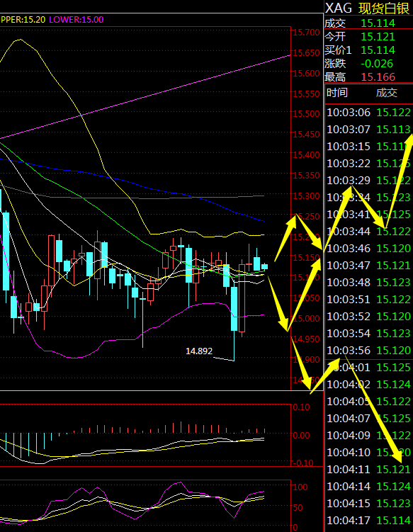Click the MACD 0.00 axis label
Screen dimensions: 413x532
click(301, 435)
